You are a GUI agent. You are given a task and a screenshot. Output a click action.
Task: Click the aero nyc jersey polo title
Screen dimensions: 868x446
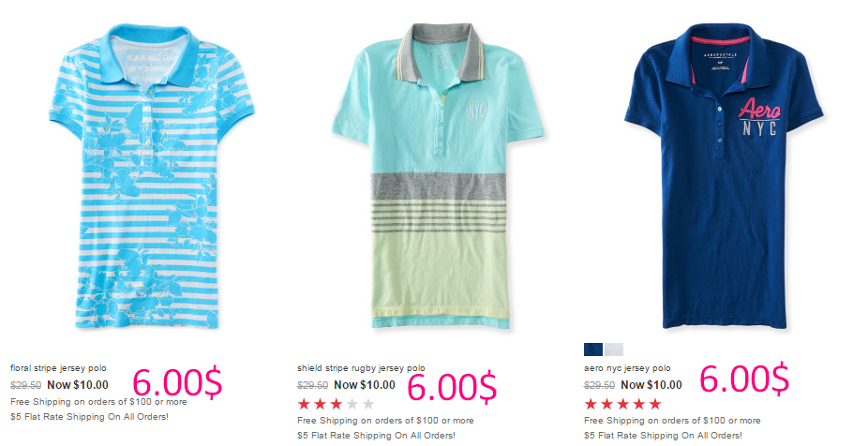627,368
